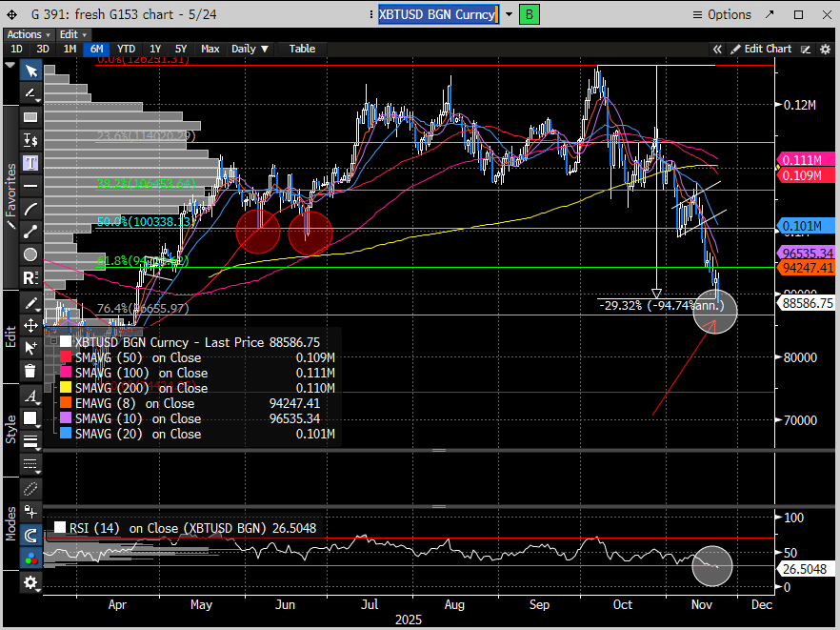Click the -29.32% measurement label
Viewport: 840px width, 630px height.
pyautogui.click(x=662, y=306)
